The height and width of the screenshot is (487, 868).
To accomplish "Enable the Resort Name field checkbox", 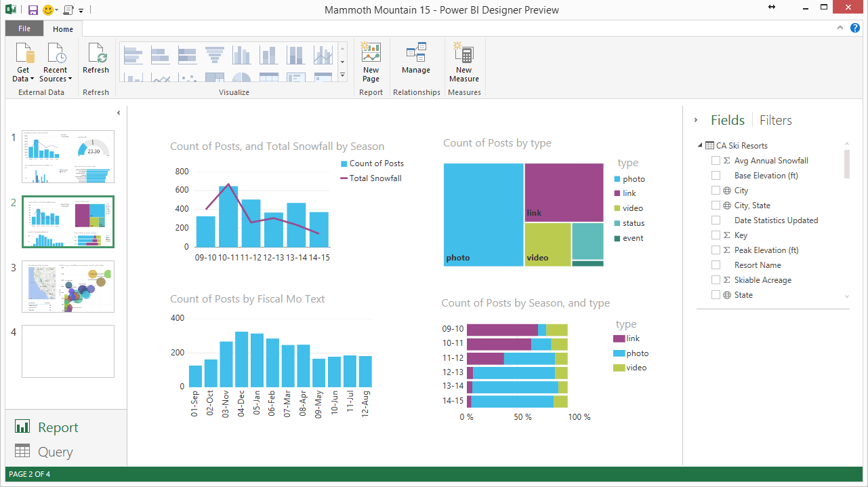I will 716,265.
